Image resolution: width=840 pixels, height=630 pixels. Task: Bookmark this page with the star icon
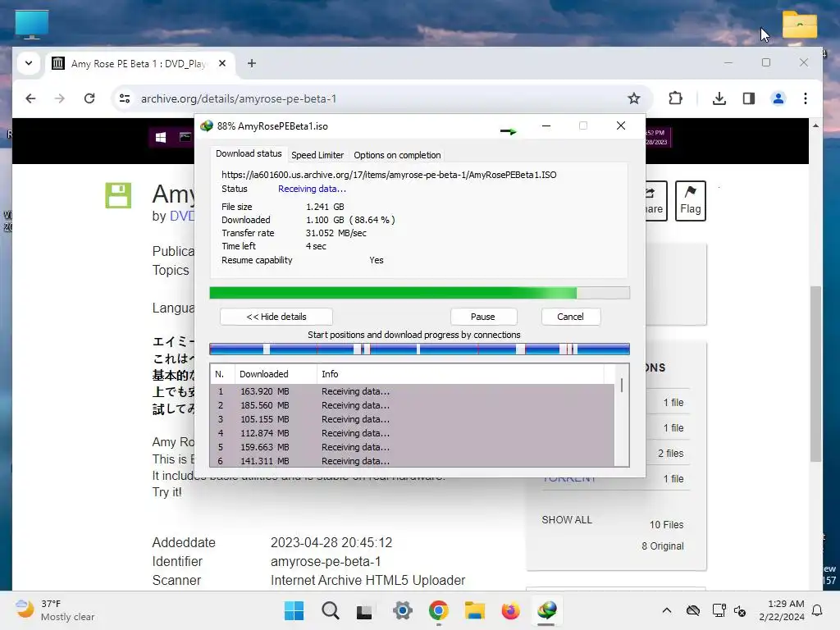[x=634, y=98]
